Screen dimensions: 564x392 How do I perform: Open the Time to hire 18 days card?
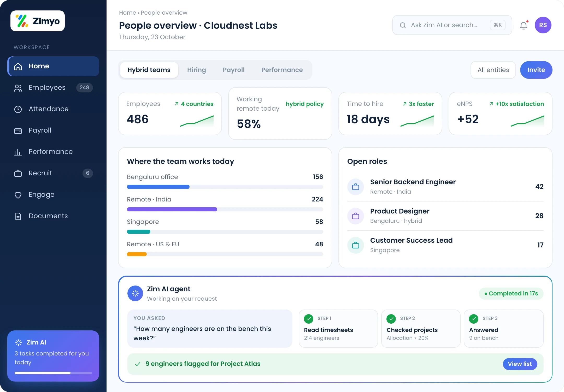tap(390, 114)
